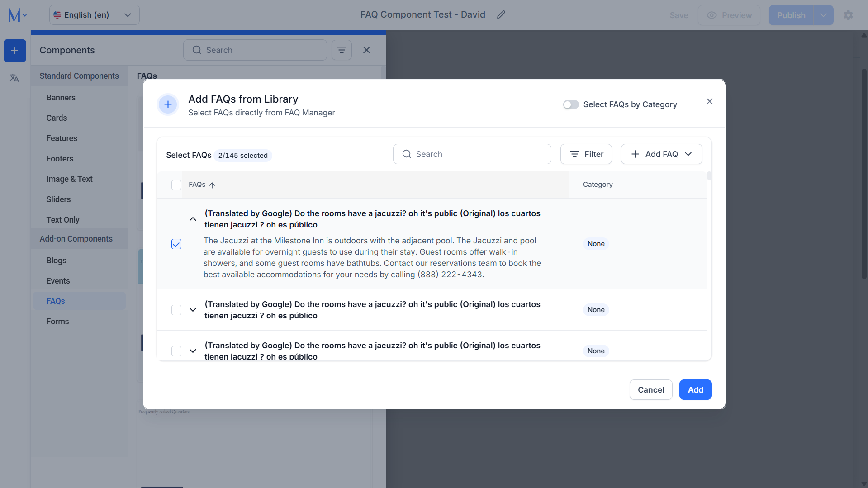
Task: Expand the third jacuzzi FAQ row
Action: coord(193,351)
